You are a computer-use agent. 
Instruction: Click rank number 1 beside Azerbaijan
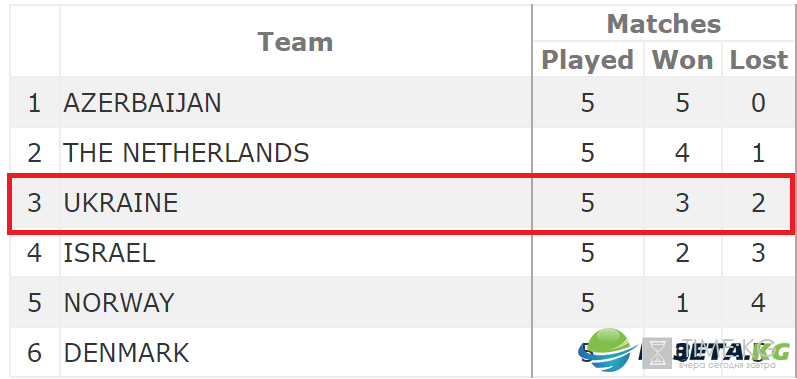34,103
